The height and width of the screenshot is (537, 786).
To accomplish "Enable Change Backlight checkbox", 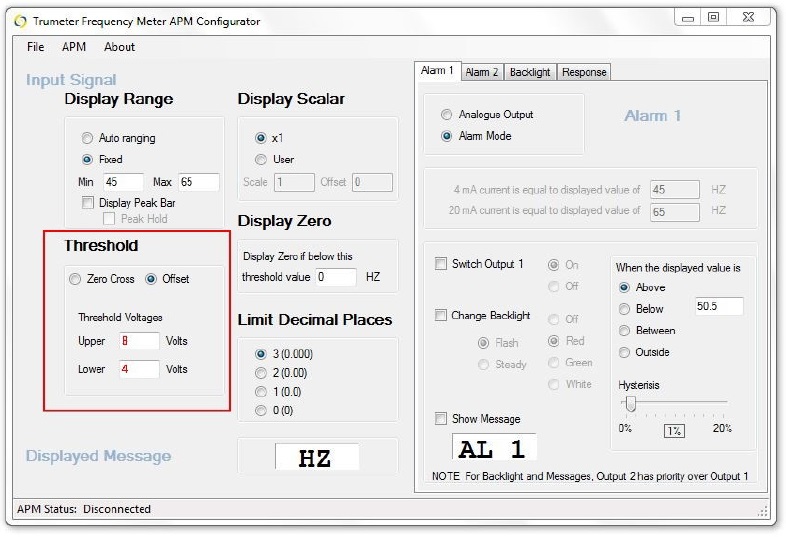I will click(441, 315).
